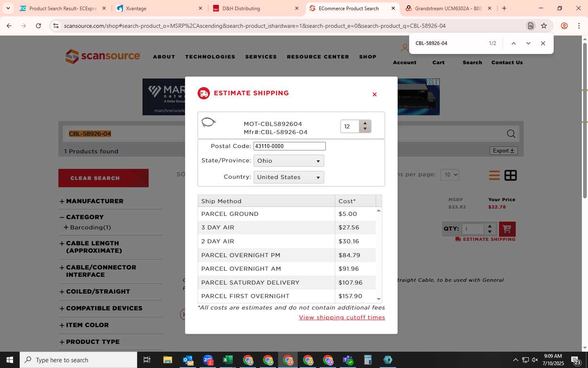Switch to the D&H Distributing tab

(x=256, y=8)
